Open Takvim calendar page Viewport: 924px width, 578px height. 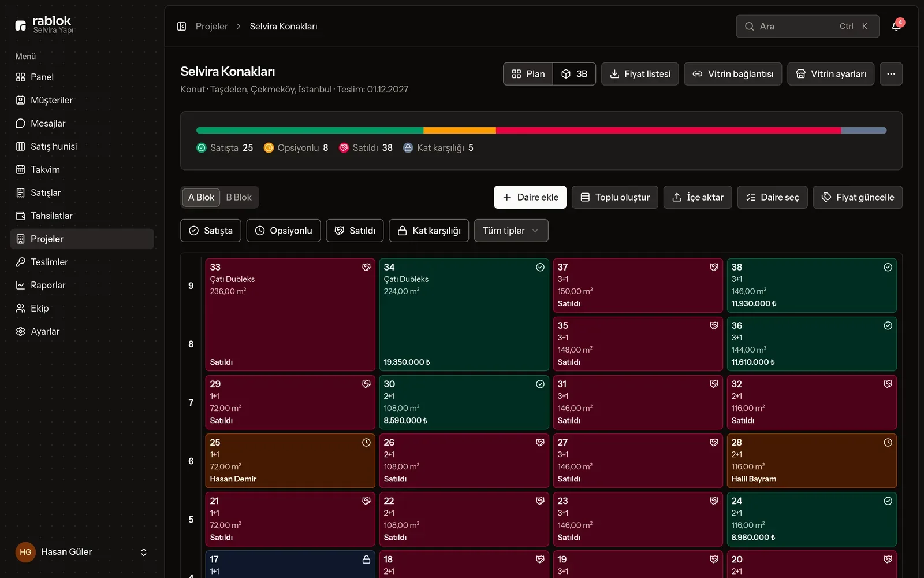[x=82, y=169]
